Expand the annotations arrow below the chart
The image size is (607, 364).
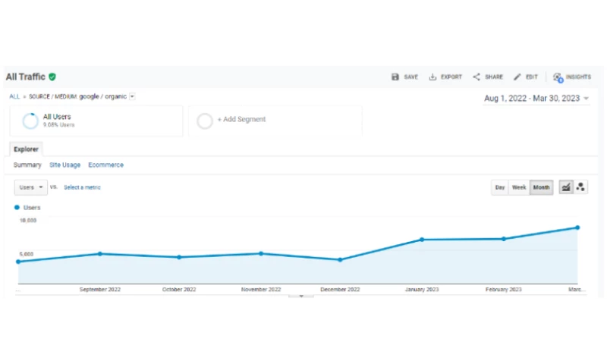pyautogui.click(x=301, y=296)
